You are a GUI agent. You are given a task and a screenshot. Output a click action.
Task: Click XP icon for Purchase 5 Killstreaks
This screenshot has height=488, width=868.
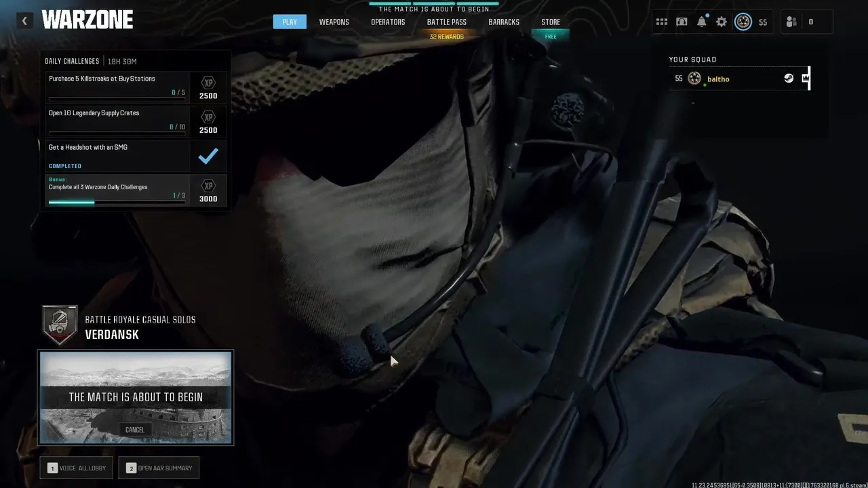tap(208, 83)
